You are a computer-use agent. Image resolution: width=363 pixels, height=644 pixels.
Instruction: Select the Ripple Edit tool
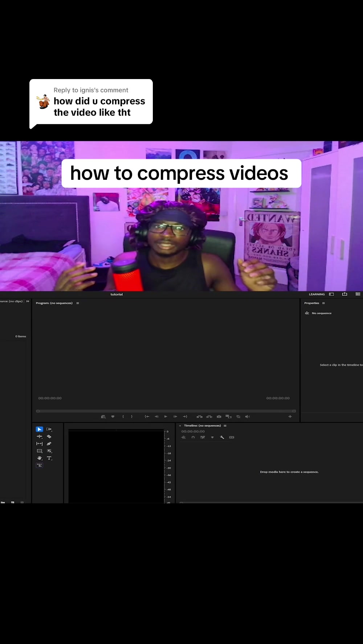click(x=39, y=437)
